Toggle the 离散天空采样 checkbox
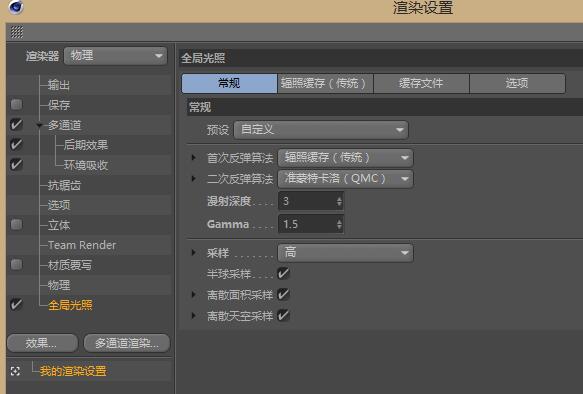 coord(284,316)
